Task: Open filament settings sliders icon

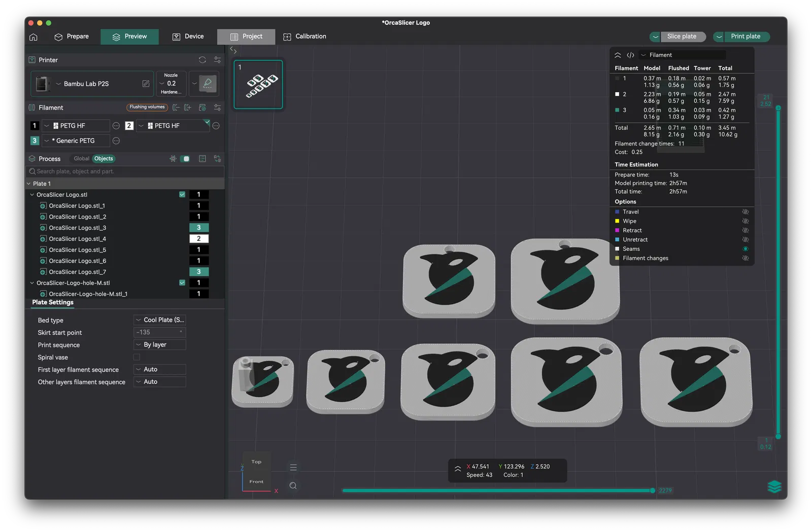Action: 217,108
